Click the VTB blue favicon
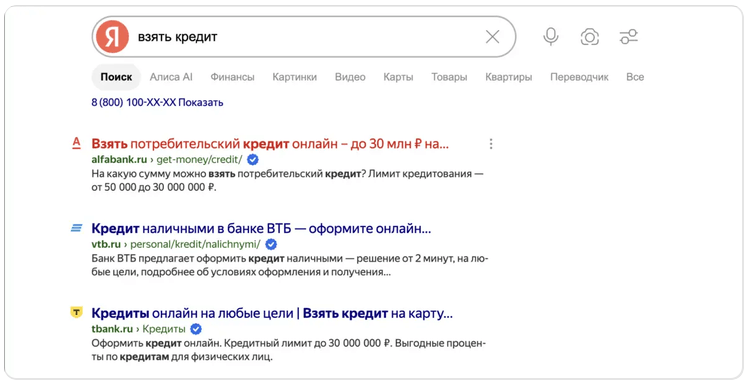This screenshot has height=382, width=748. [x=76, y=228]
